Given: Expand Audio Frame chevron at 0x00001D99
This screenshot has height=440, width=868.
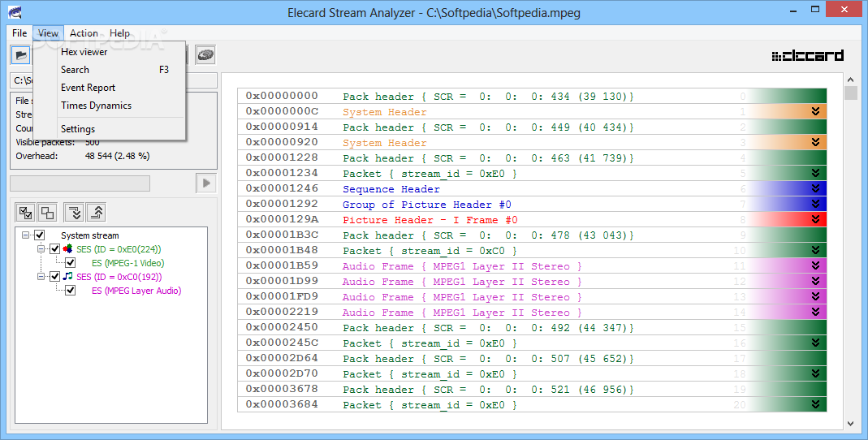Looking at the screenshot, I should click(x=815, y=282).
